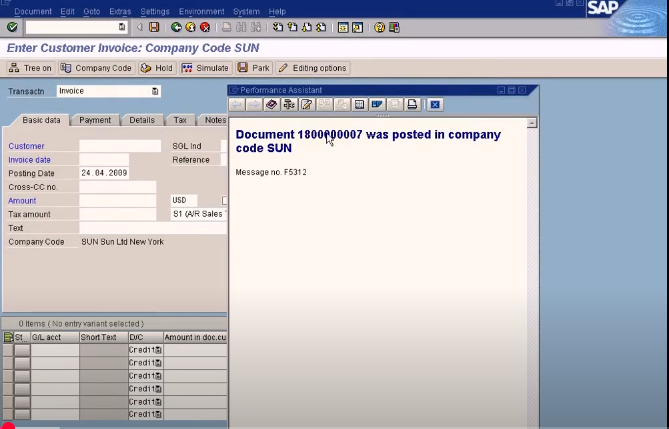The width and height of the screenshot is (669, 429).
Task: Collapse the command field with the left triangle
Action: point(140,27)
